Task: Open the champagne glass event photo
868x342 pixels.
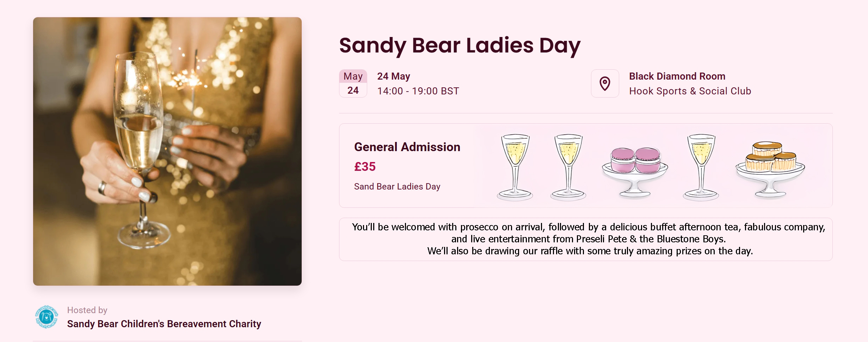Action: click(167, 151)
